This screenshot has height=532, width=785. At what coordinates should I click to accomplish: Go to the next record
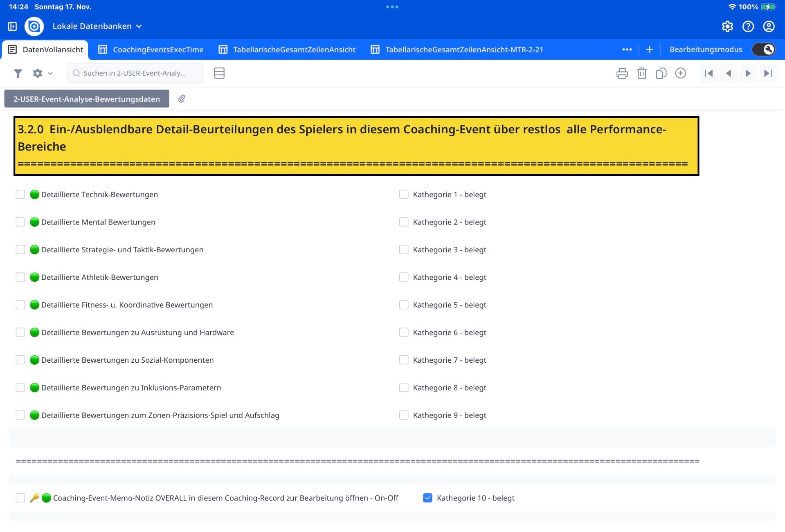[748, 74]
